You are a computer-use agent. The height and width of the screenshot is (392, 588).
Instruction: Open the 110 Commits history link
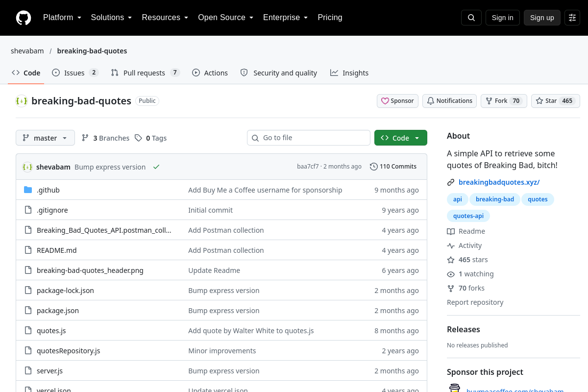(393, 167)
